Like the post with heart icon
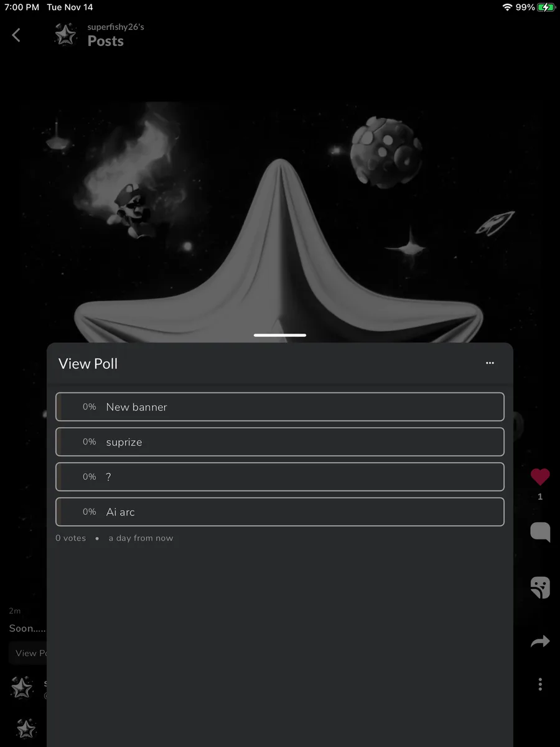 pyautogui.click(x=540, y=477)
